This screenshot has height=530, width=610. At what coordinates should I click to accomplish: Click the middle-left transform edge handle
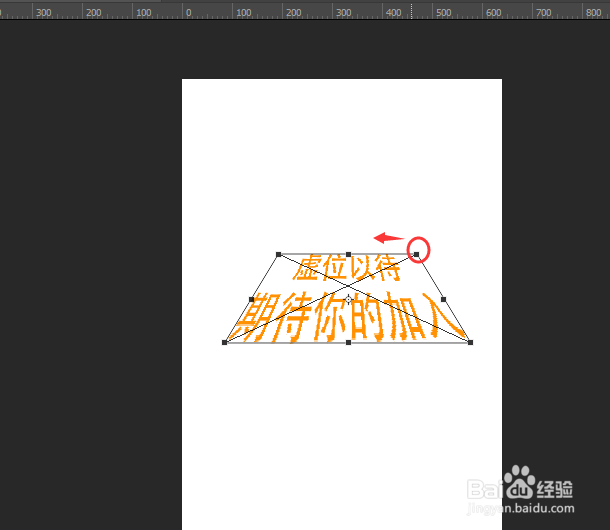pos(251,299)
